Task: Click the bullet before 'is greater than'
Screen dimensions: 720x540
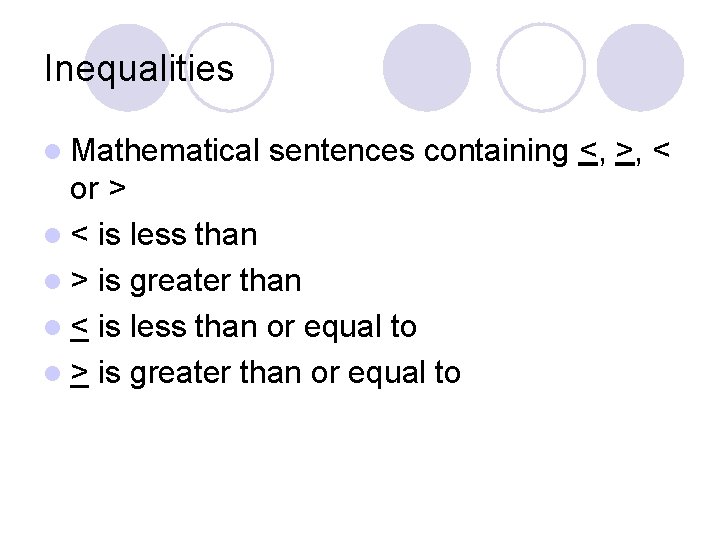Action: click(53, 281)
